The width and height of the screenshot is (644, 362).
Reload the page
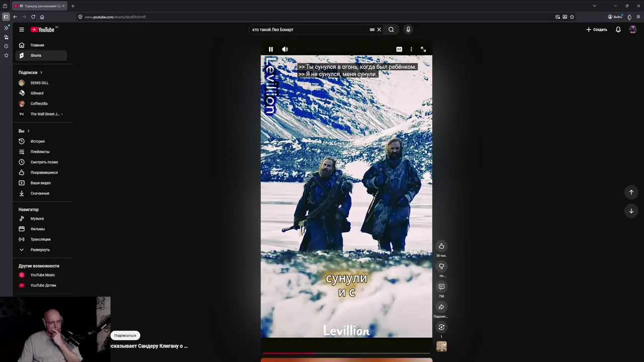(33, 17)
